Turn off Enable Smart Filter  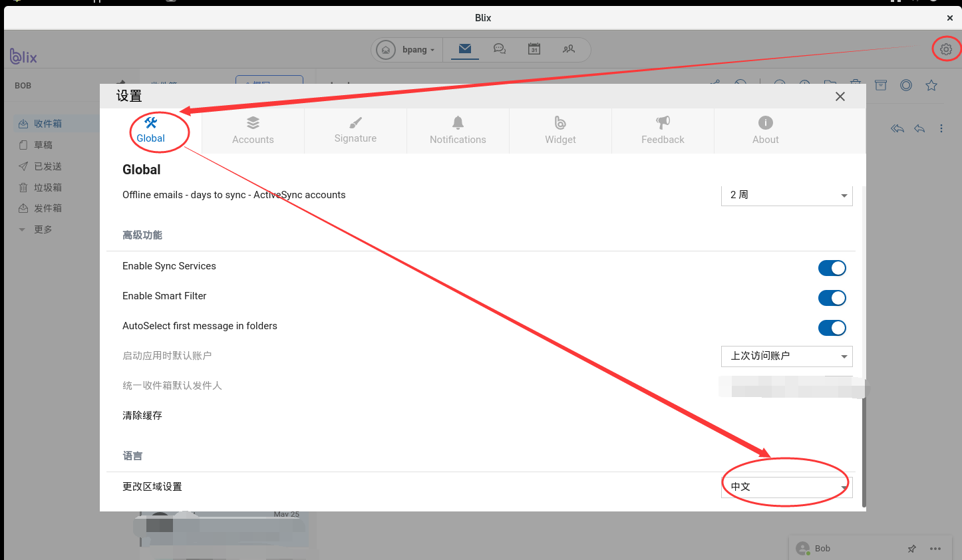pos(832,298)
